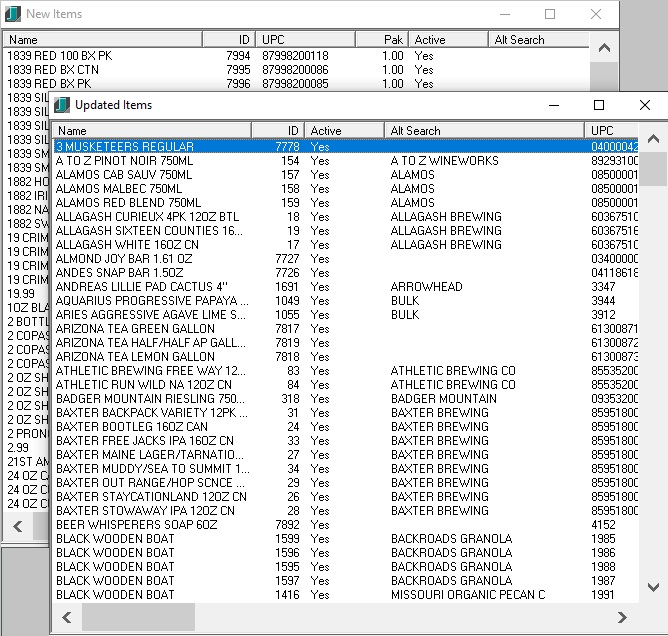
Task: Click the New Items window app icon
Action: coord(13,14)
